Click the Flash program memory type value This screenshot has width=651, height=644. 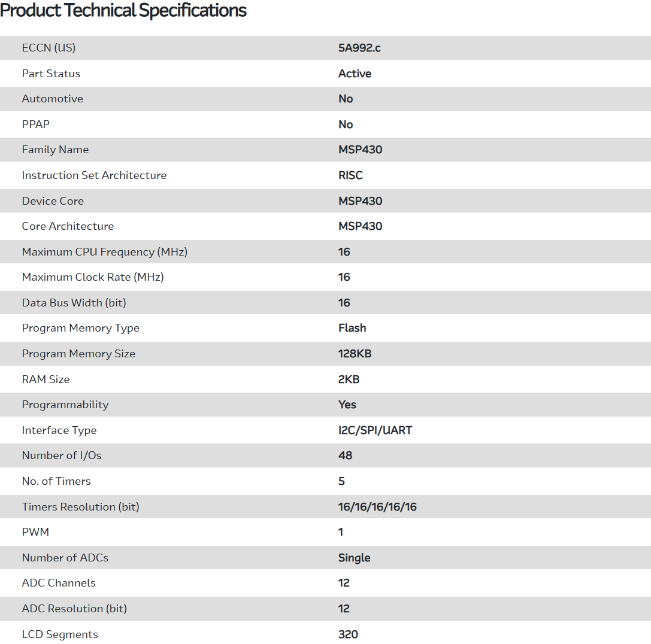(352, 328)
